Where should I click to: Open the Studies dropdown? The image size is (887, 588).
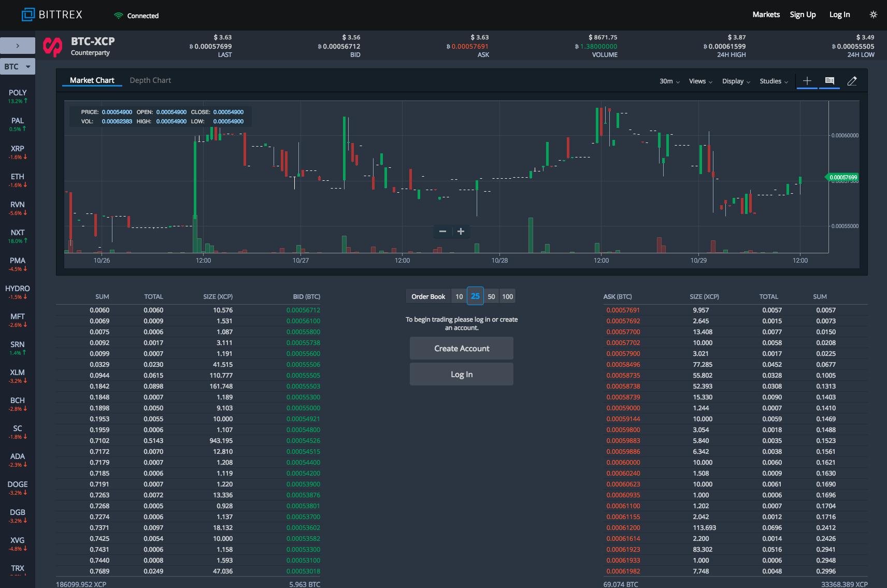[x=774, y=81]
